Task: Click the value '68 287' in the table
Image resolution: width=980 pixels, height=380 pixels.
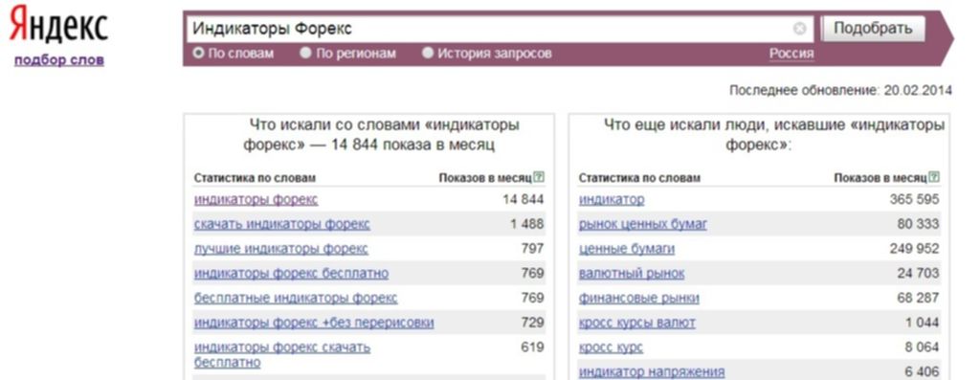Action: (918, 298)
